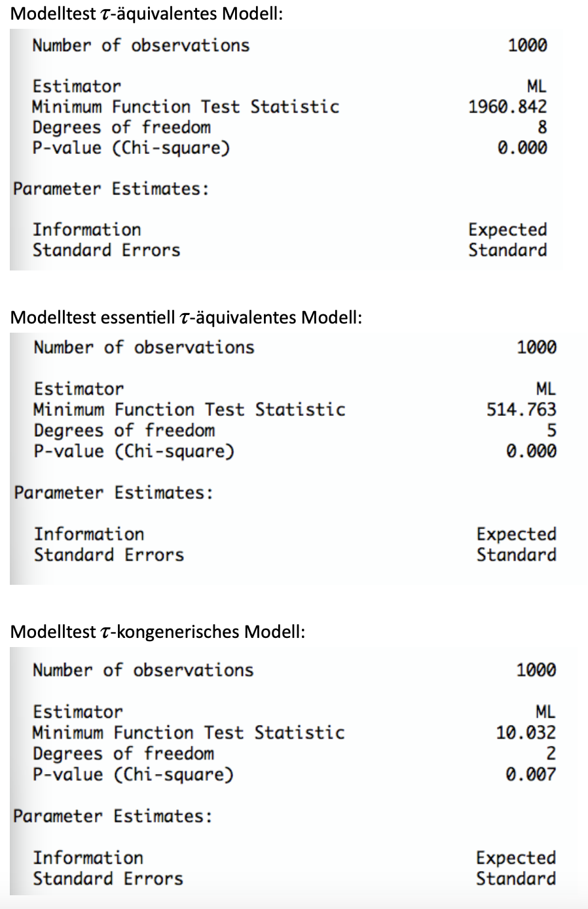Image resolution: width=588 pixels, height=909 pixels.
Task: Click "Standard Errors" label in the first output
Action: (x=106, y=250)
